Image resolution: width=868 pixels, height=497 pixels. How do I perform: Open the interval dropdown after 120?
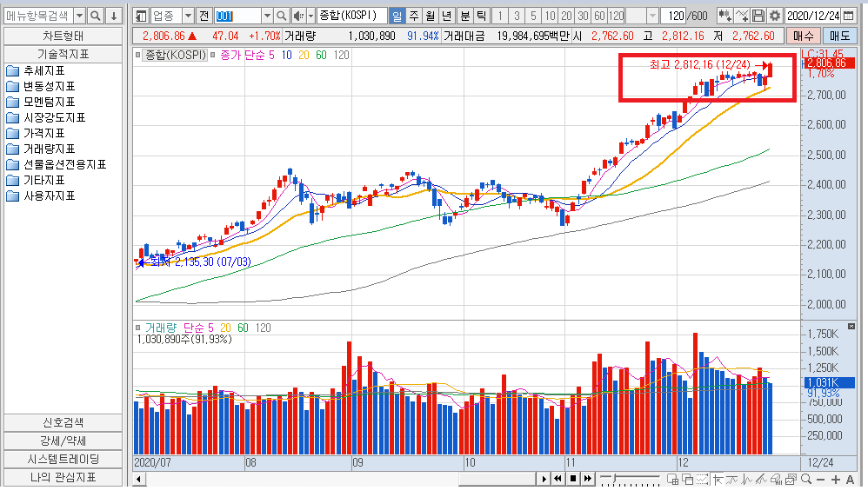(652, 16)
